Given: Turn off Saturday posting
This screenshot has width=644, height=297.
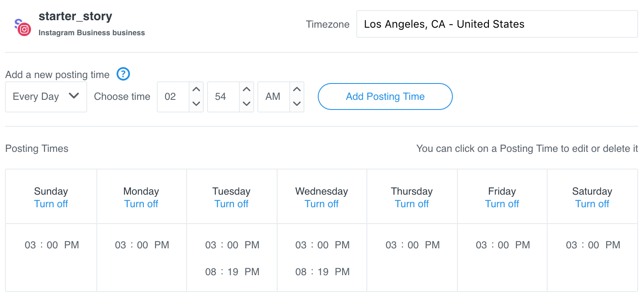Looking at the screenshot, I should point(592,204).
